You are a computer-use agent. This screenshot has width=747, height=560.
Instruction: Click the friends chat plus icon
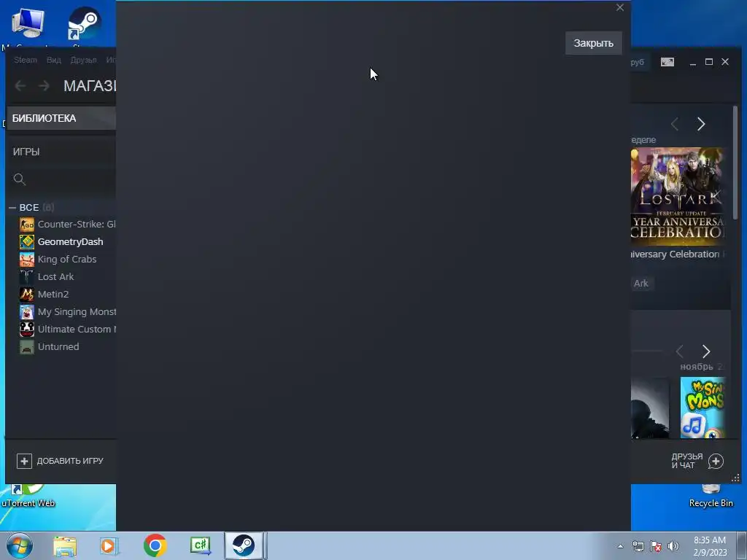pyautogui.click(x=716, y=461)
